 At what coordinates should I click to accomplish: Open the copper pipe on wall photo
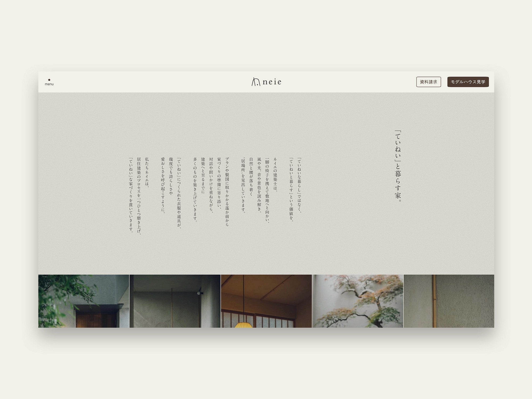449,301
